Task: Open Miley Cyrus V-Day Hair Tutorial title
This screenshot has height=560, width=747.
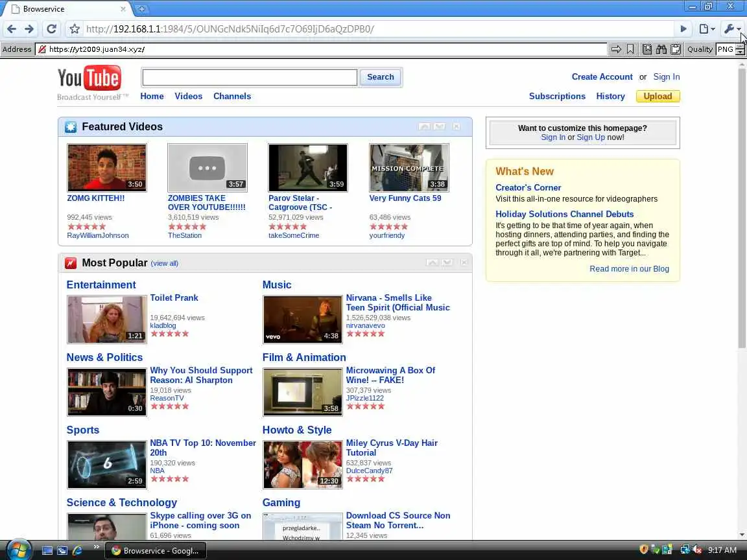Action: point(392,448)
